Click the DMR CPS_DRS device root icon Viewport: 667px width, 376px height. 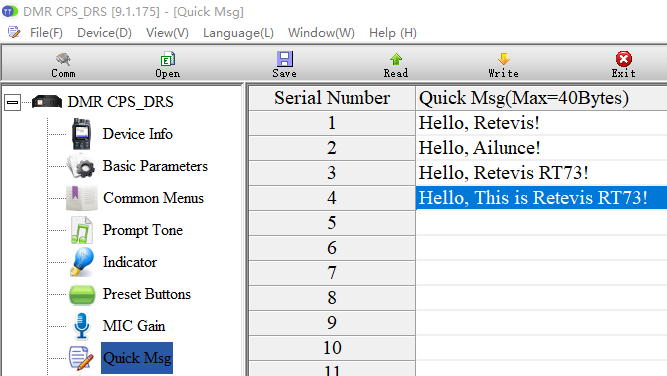pyautogui.click(x=47, y=102)
